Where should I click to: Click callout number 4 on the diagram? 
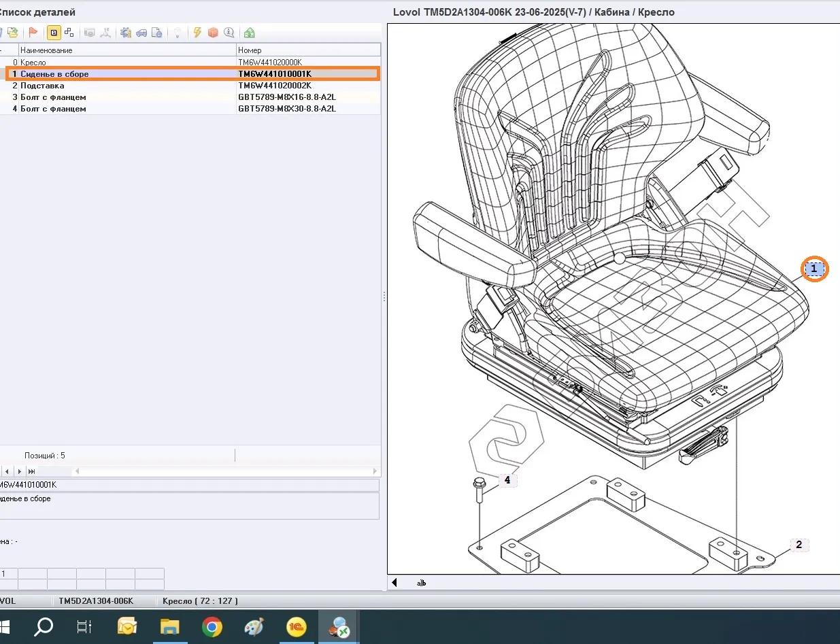coord(507,480)
